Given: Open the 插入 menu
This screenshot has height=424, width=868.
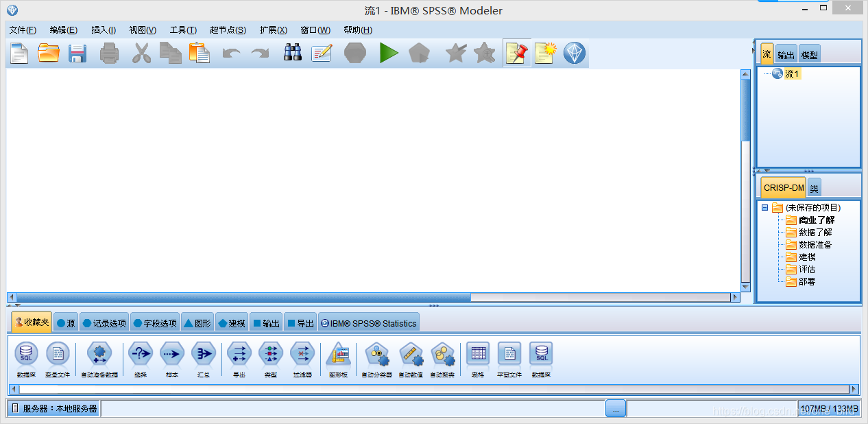Looking at the screenshot, I should [104, 30].
